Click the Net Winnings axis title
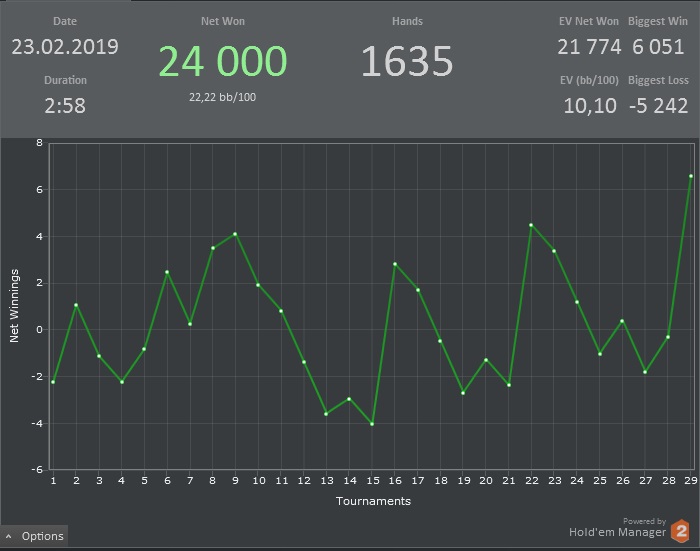This screenshot has height=551, width=700. click(14, 306)
